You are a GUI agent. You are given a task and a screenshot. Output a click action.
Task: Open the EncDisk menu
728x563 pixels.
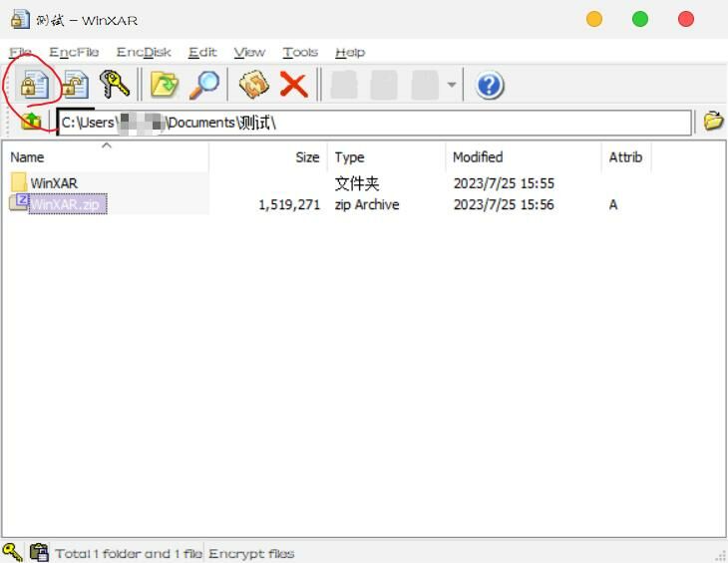coord(144,52)
